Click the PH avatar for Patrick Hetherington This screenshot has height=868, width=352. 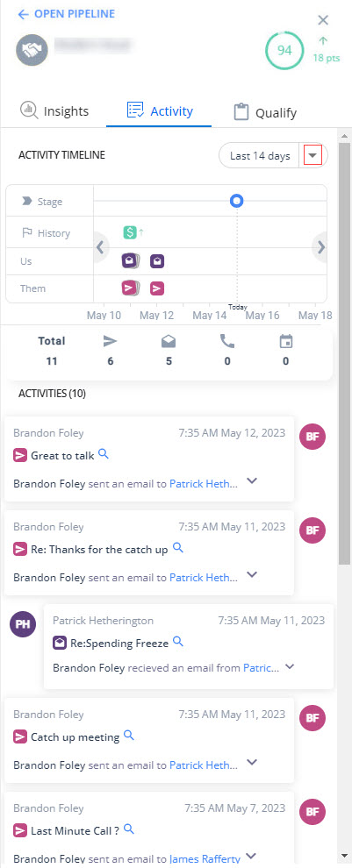point(23,625)
